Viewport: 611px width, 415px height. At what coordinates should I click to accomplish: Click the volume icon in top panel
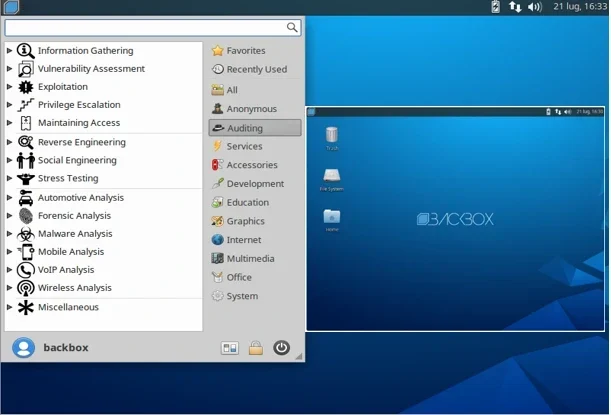534,7
